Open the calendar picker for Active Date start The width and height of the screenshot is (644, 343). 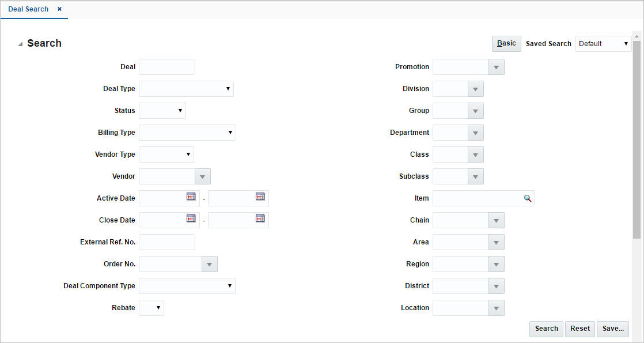(190, 198)
